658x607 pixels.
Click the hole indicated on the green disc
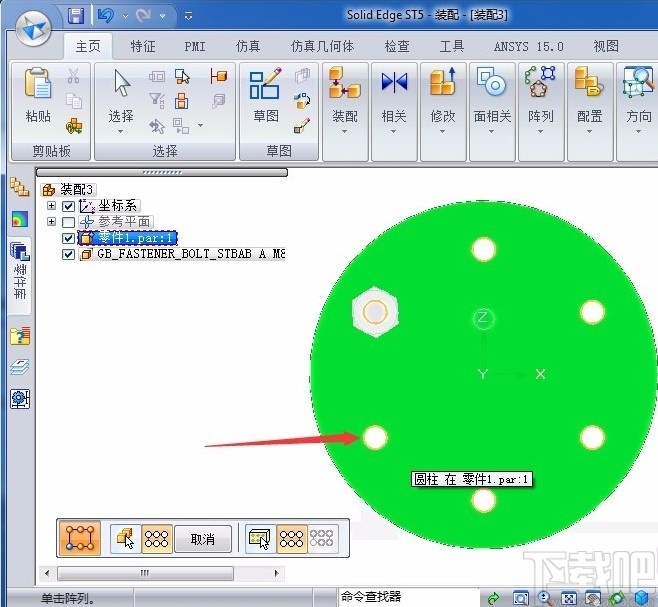tap(375, 437)
